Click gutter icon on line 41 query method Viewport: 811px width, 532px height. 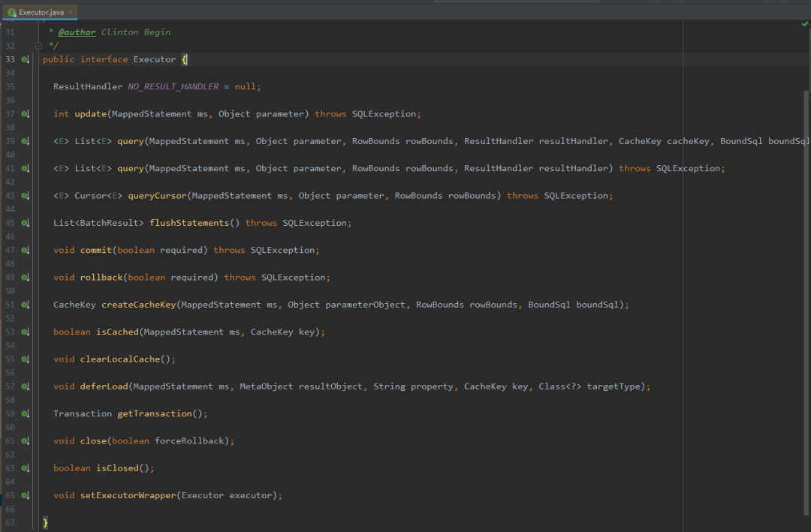(x=26, y=169)
